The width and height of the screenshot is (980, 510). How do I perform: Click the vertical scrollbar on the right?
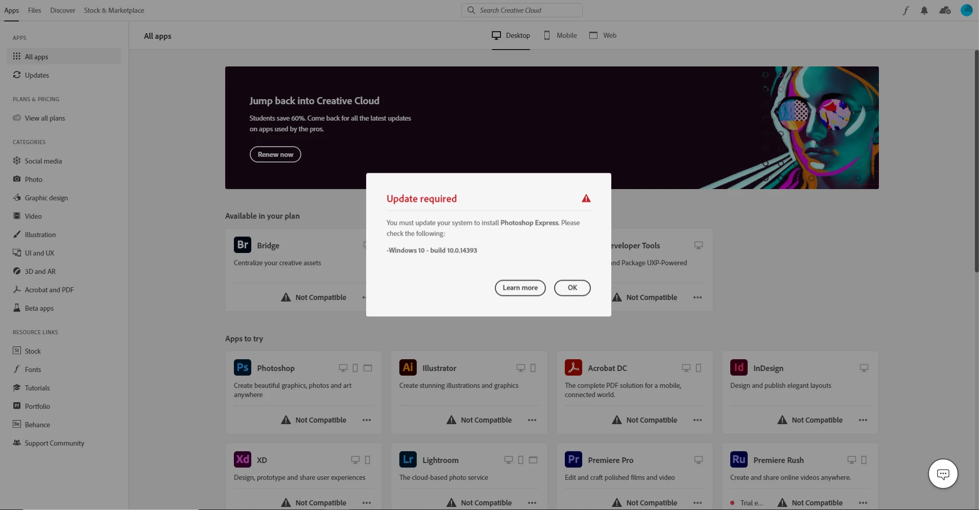click(x=976, y=161)
